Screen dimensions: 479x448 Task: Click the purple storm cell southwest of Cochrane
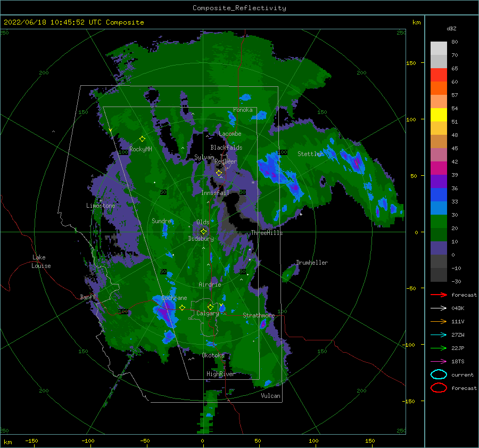point(164,313)
